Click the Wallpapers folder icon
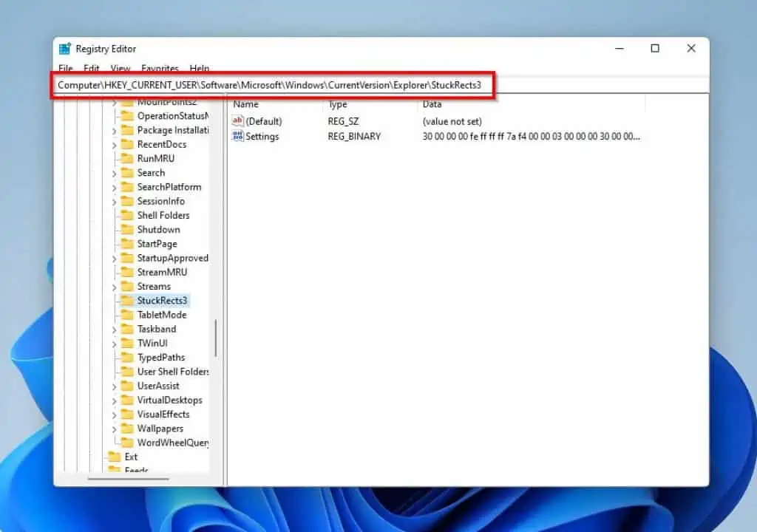 [127, 429]
